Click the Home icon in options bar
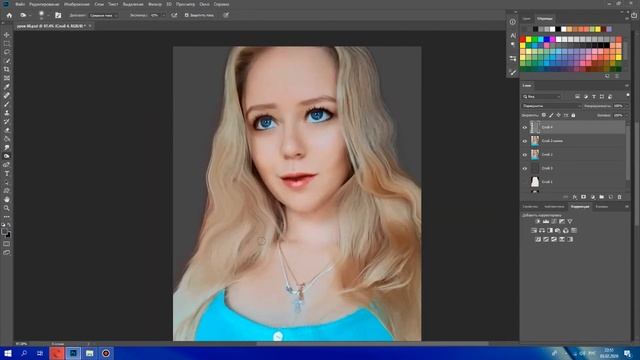640x360 pixels. click(x=9, y=15)
